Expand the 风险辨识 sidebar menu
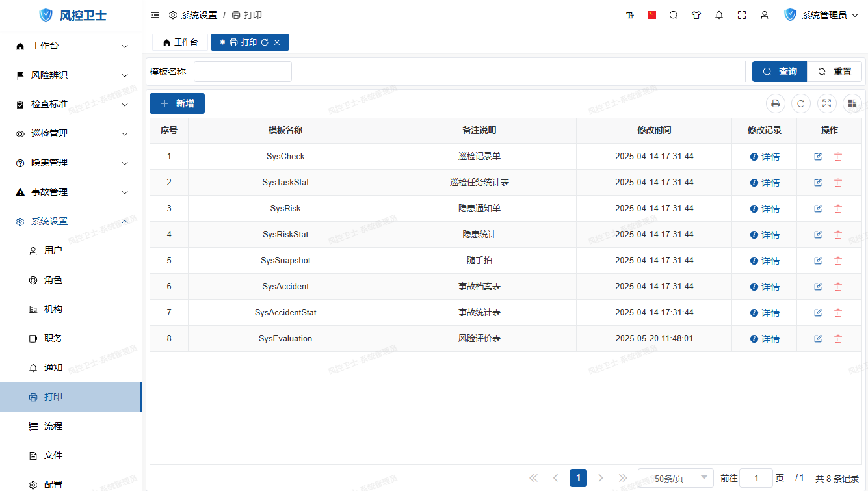The image size is (868, 491). coord(72,75)
